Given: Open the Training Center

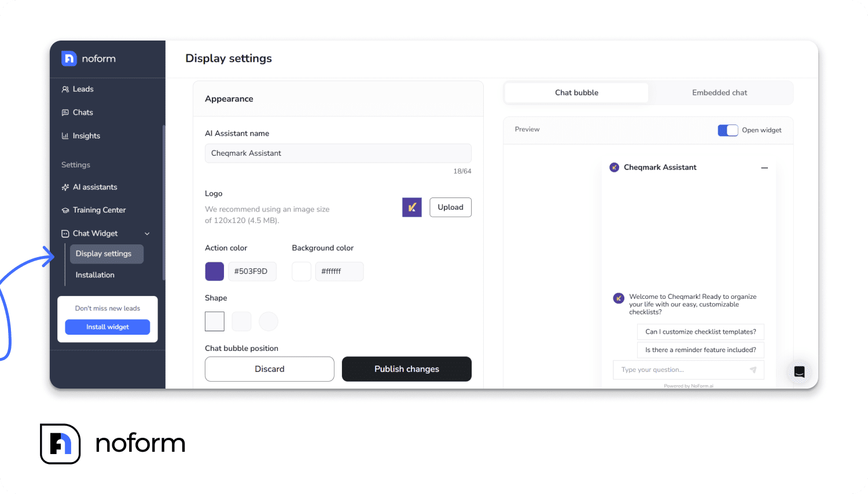Looking at the screenshot, I should 100,210.
